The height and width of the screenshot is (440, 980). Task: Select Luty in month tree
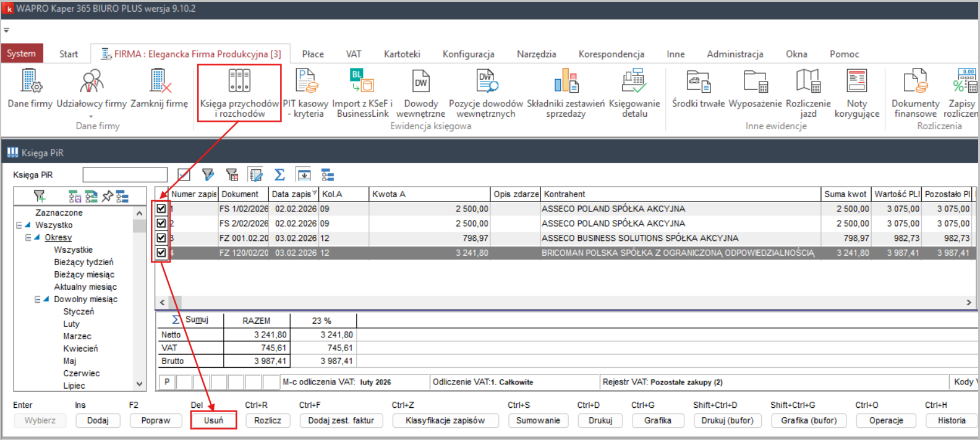pos(72,324)
